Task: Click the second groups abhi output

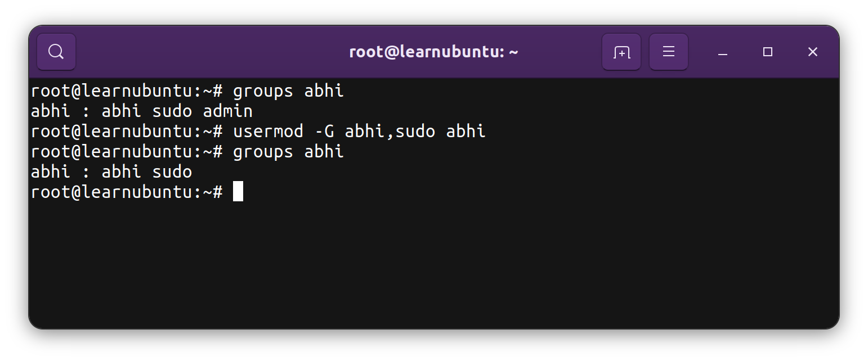Action: pos(111,172)
